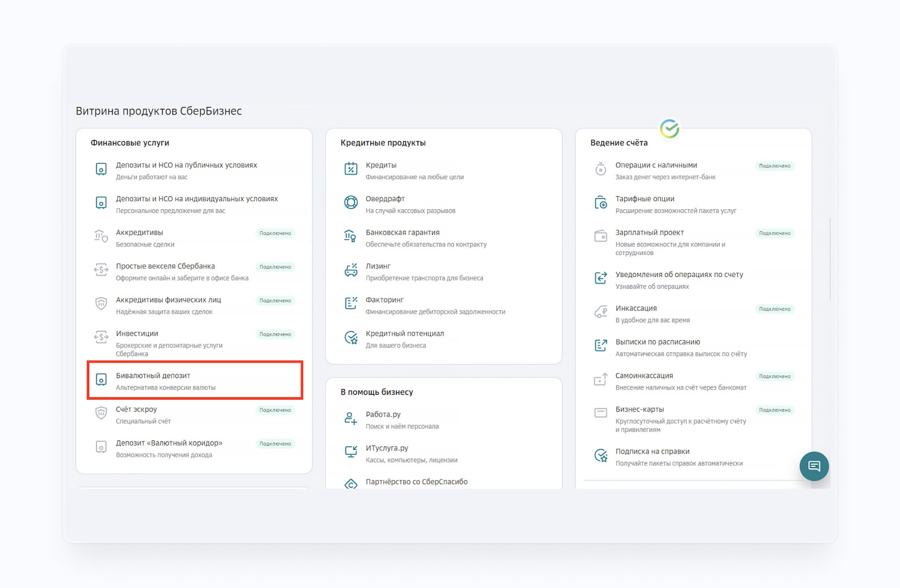
Task: Click subtitle Финансирование дебиторской задолженности
Action: pos(435,312)
